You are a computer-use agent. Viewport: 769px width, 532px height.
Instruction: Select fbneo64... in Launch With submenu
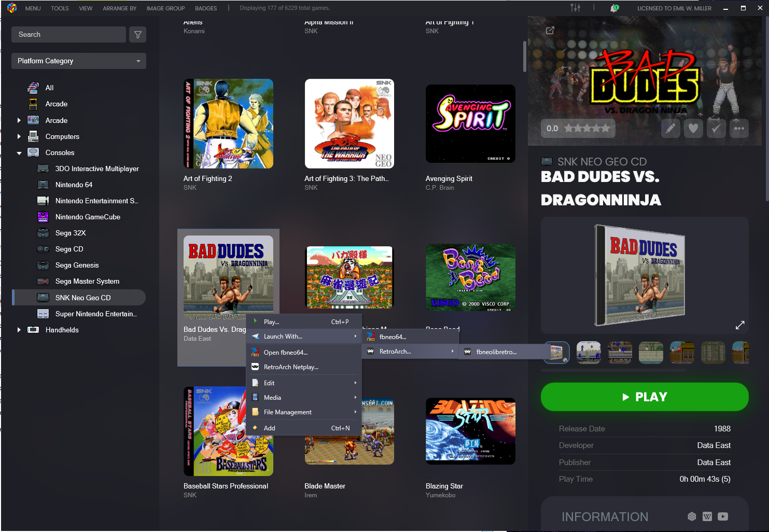[x=411, y=337]
